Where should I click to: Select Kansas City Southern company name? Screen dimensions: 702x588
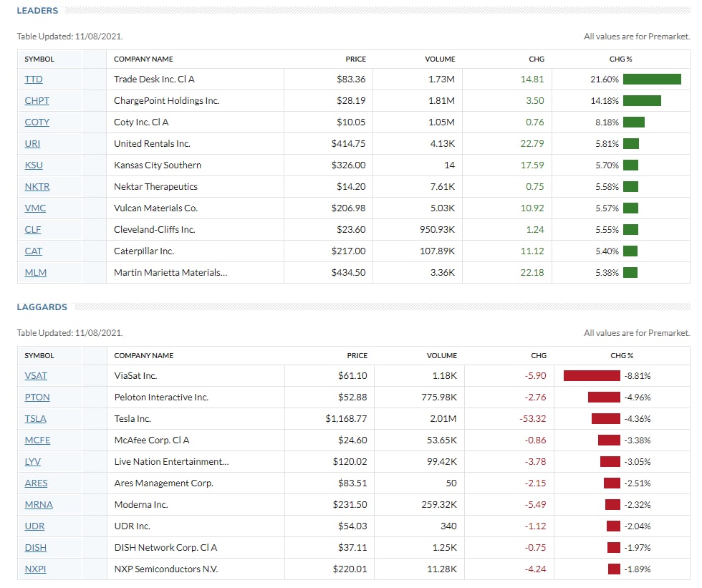point(158,165)
